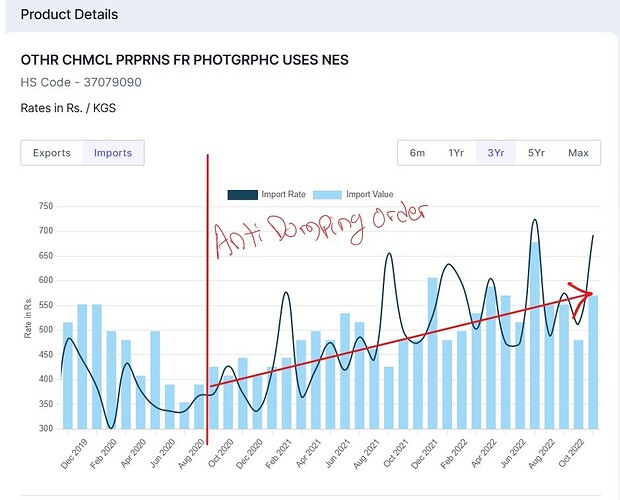Set the time range to 6m
Viewport: 620px width, 500px height.
(417, 153)
